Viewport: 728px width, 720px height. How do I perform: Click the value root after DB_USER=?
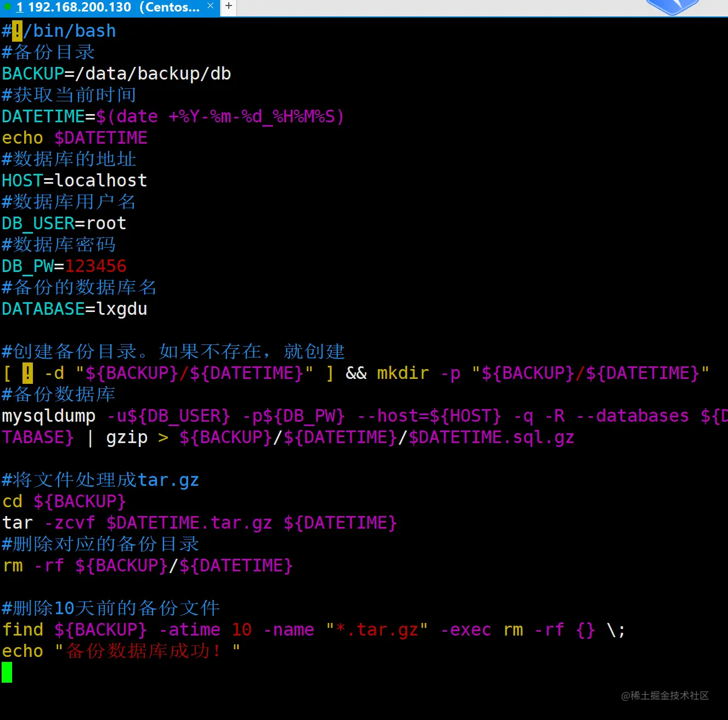[106, 223]
